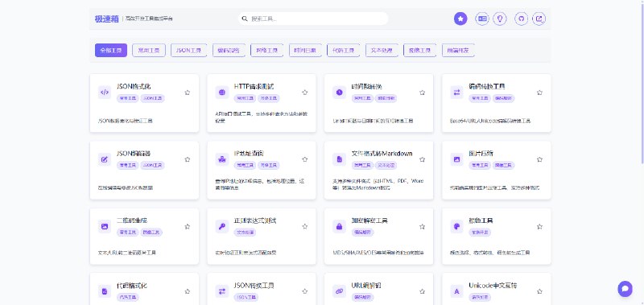The image size is (644, 305).
Task: Open the 编码加密 category tab
Action: (229, 50)
